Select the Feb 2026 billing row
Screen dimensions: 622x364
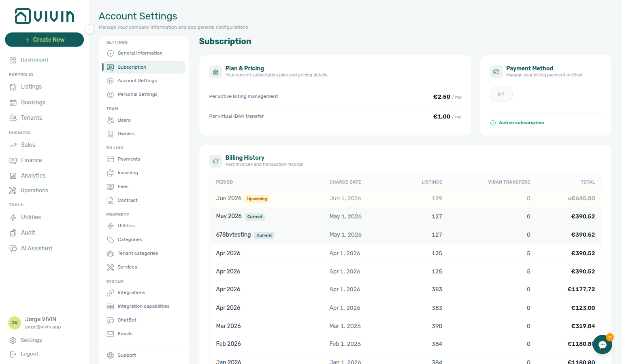[405, 344]
